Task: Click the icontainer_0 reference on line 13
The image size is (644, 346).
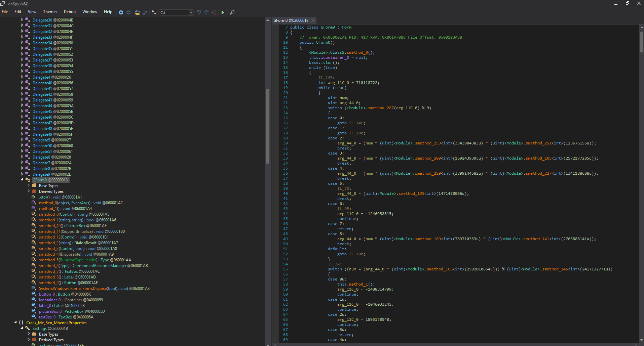Action: 335,57
